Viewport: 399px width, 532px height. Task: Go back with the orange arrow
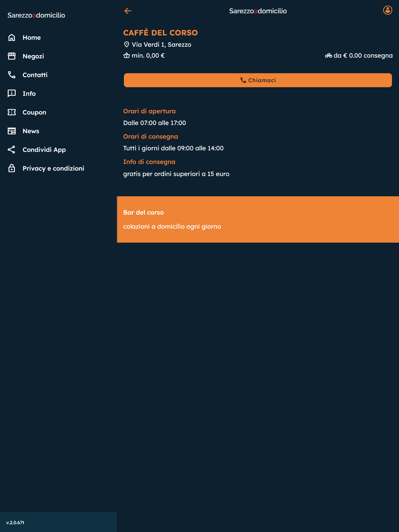point(128,11)
